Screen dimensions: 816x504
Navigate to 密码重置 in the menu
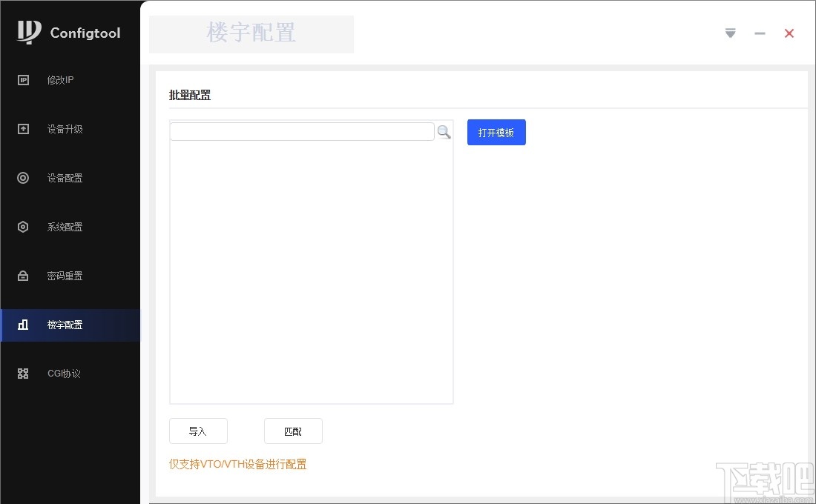[65, 276]
